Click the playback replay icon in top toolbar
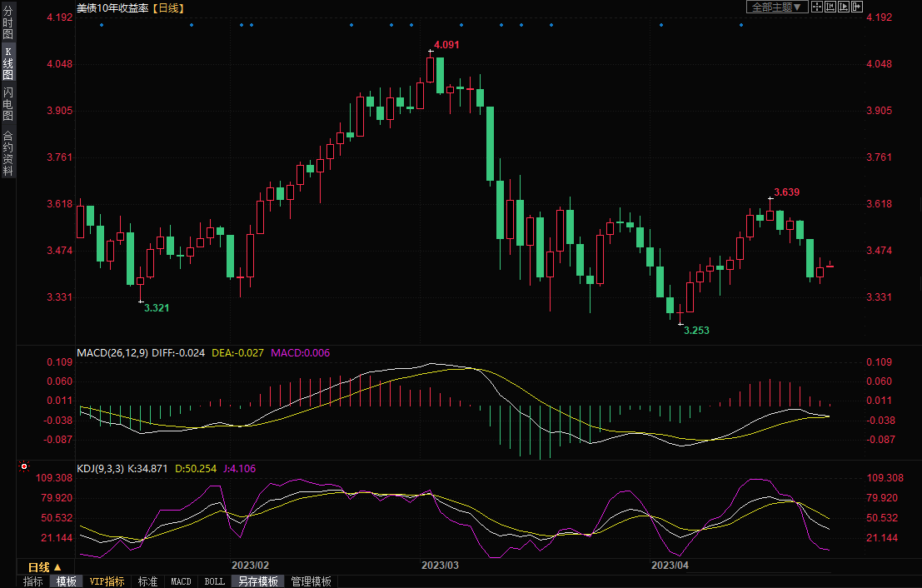Image resolution: width=922 pixels, height=588 pixels. 843,7
